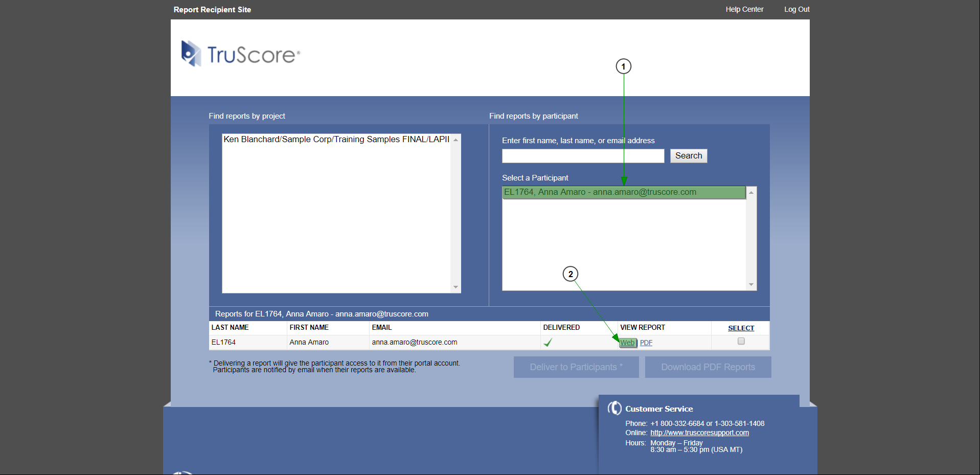Click the VIEW REPORT column header
Image resolution: width=980 pixels, height=475 pixels.
click(x=643, y=328)
